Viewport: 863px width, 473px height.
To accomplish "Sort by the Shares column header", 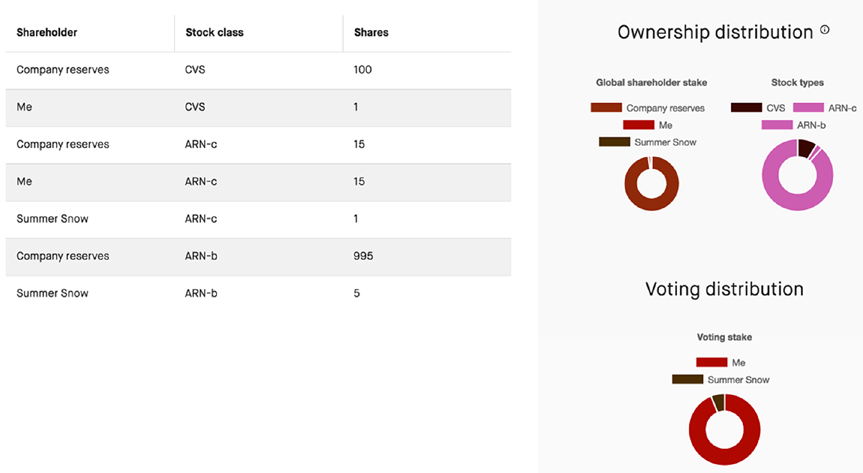I will (371, 33).
